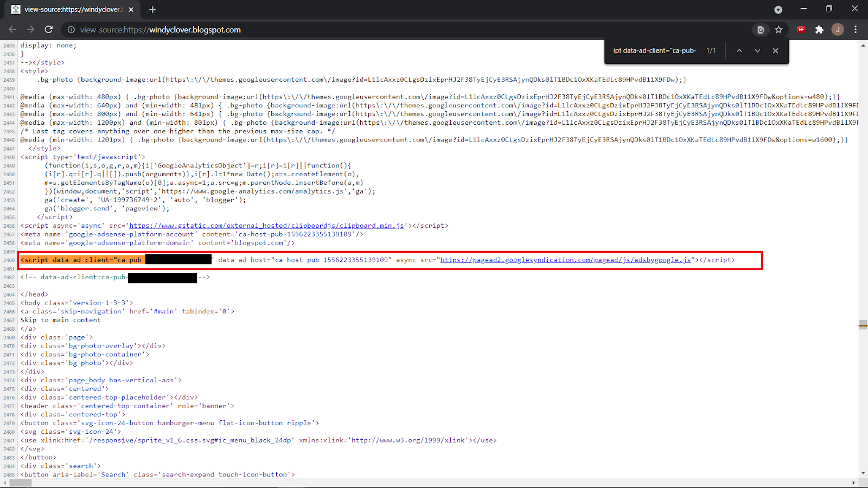868x488 pixels.
Task: Click the 'data-ad-host="ca-host-pub-1556223355139109"' attribute
Action: point(304,260)
